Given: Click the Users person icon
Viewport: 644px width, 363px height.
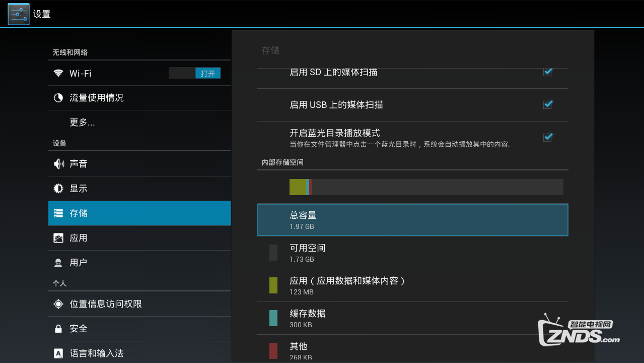Looking at the screenshot, I should [x=58, y=263].
